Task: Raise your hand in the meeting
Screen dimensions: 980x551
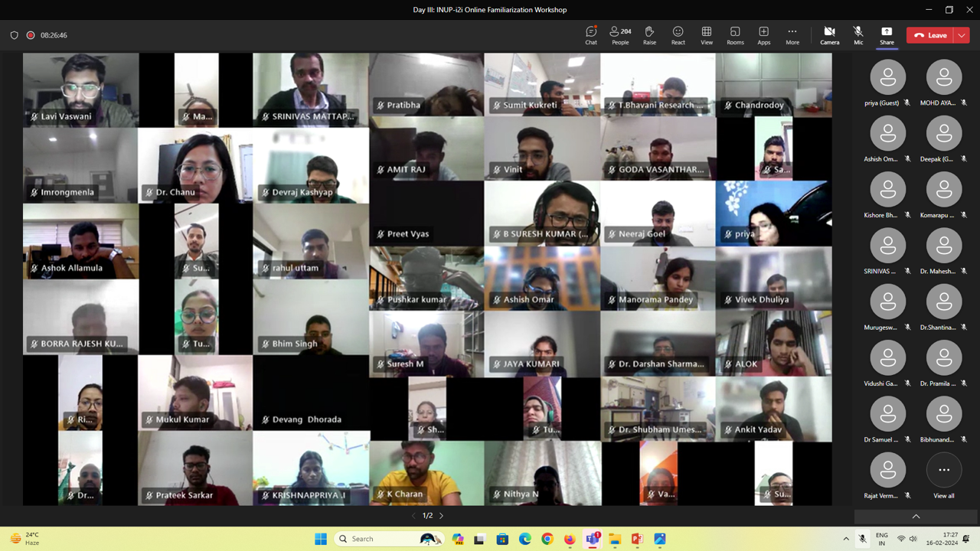Action: pos(649,35)
